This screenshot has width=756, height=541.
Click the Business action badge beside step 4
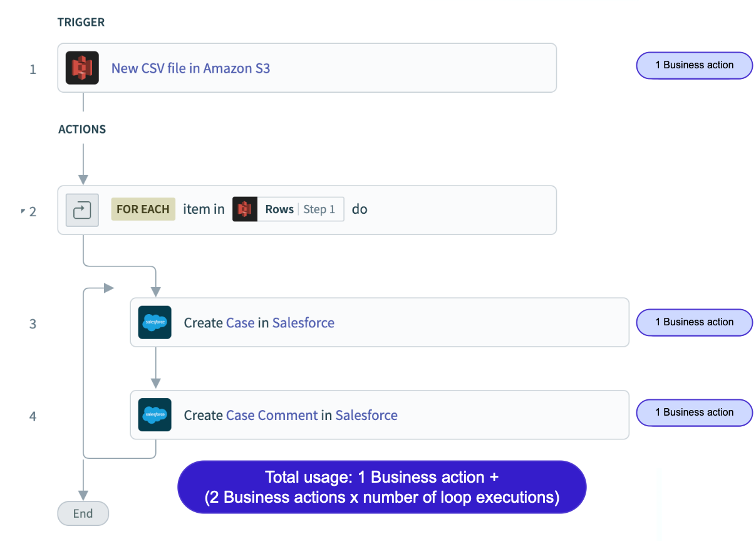(x=694, y=412)
